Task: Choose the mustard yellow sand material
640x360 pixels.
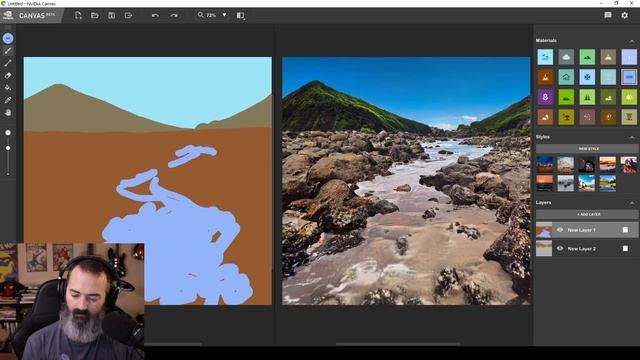Action: 566,117
